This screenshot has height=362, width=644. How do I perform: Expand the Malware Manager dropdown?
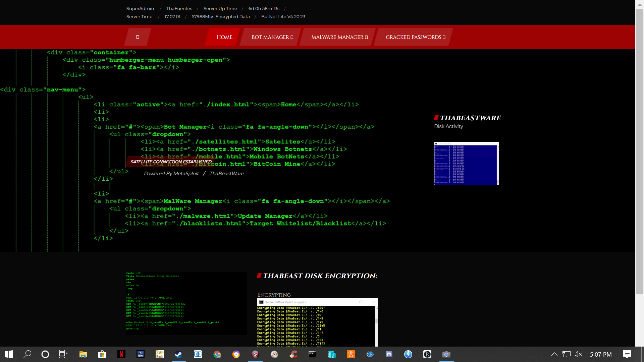(x=339, y=37)
